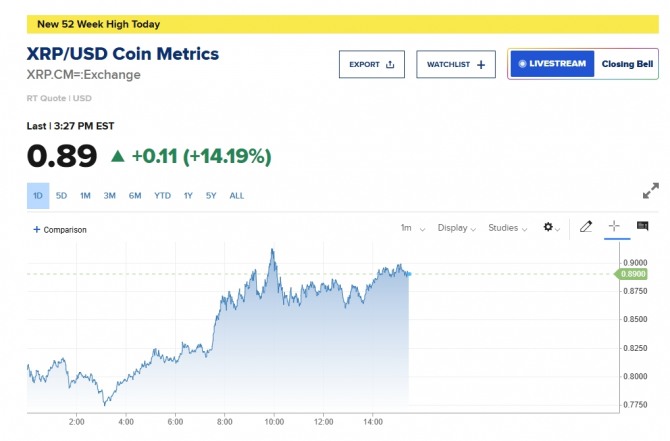Click the Export button
The image size is (670, 441).
coord(372,64)
